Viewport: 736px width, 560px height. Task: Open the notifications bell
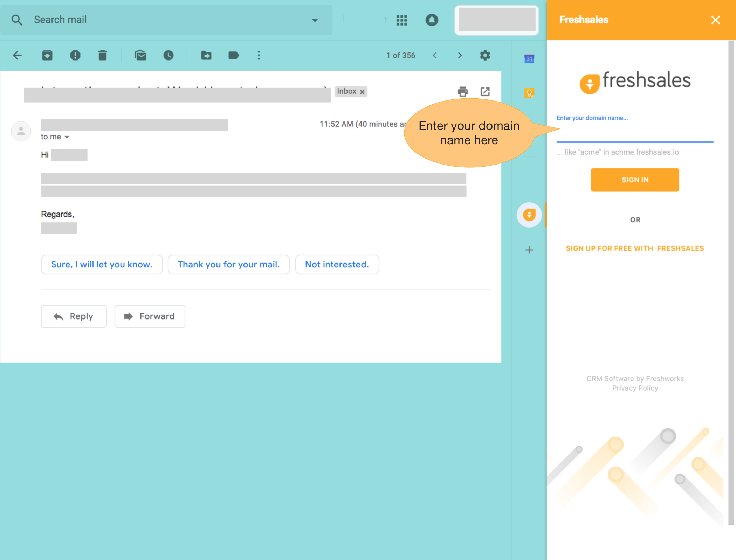tap(432, 20)
